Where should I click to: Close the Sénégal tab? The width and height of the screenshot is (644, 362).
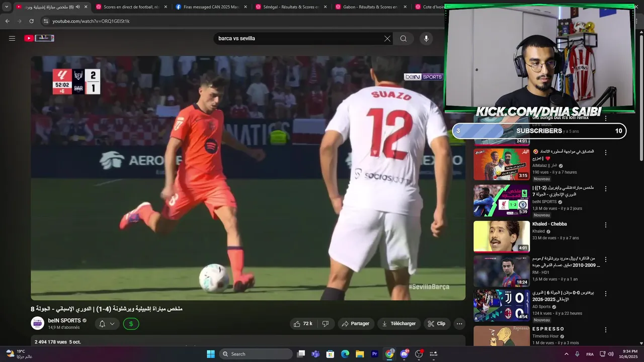325,7
